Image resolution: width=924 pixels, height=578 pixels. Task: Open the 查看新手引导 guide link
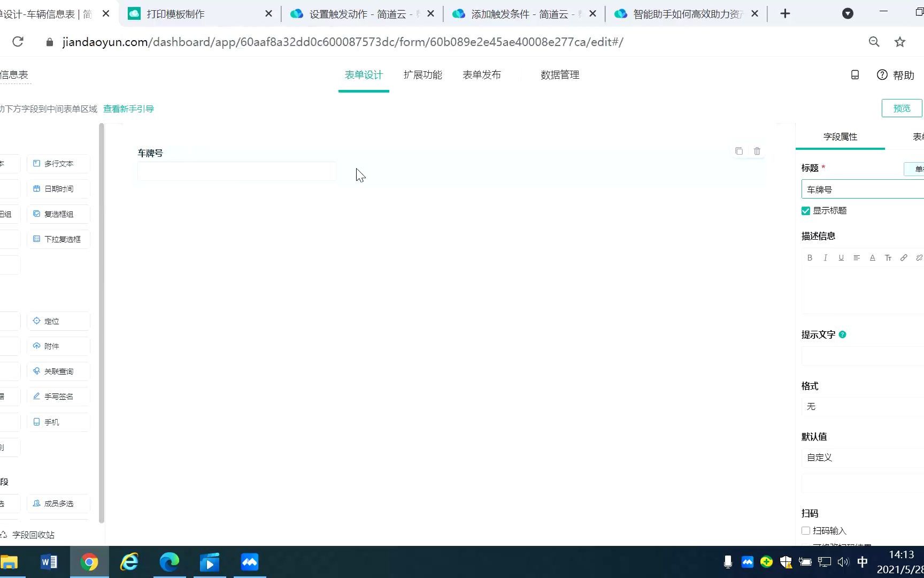tap(128, 108)
